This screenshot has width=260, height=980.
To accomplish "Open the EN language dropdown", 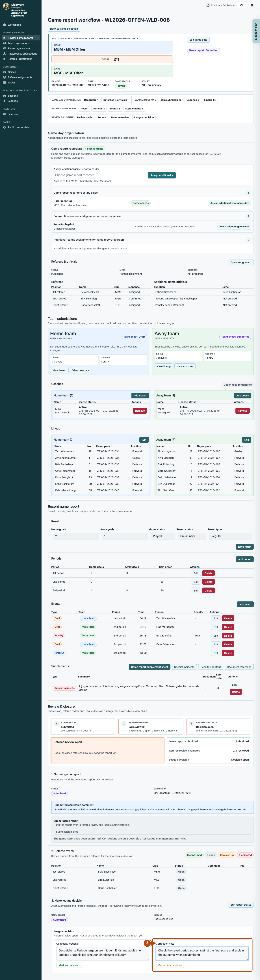I will click(242, 5).
